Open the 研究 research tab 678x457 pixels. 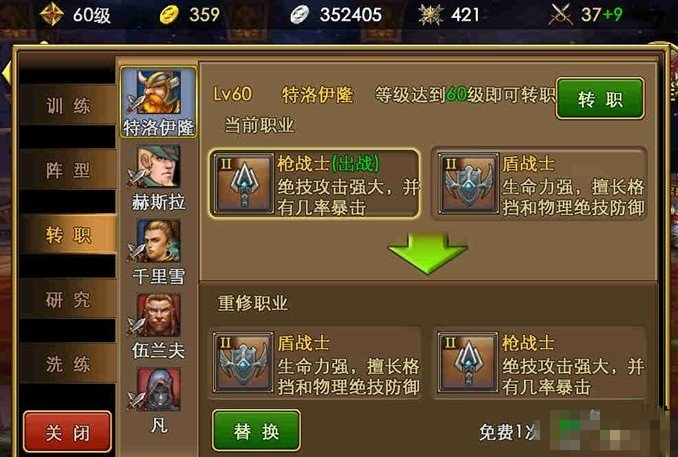coord(68,299)
